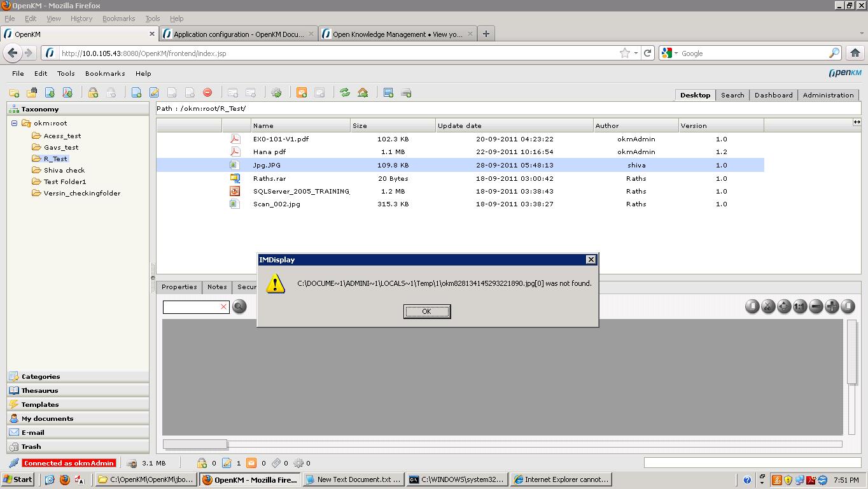Click the green refresh arrows icon

click(x=345, y=93)
